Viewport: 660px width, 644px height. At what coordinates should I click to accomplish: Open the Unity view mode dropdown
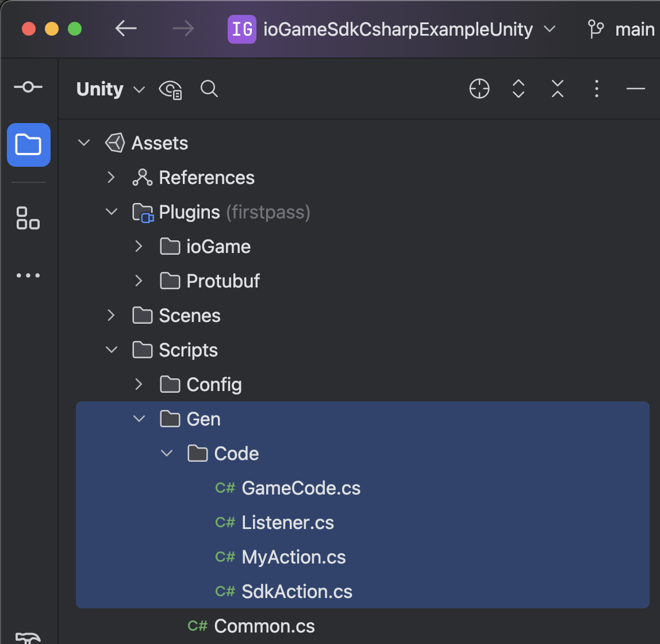[x=110, y=89]
